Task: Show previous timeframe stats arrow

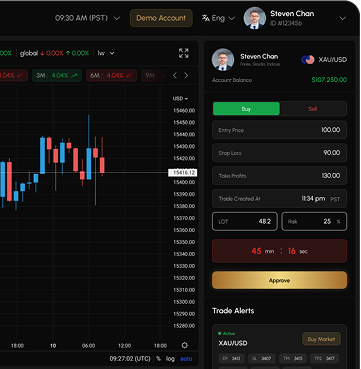Action: pos(175,76)
